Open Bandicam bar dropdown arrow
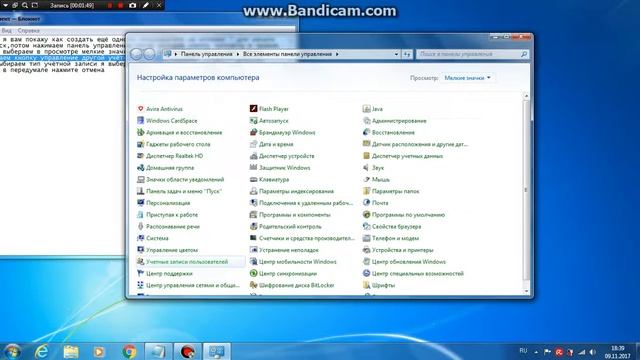 pyautogui.click(x=5, y=5)
